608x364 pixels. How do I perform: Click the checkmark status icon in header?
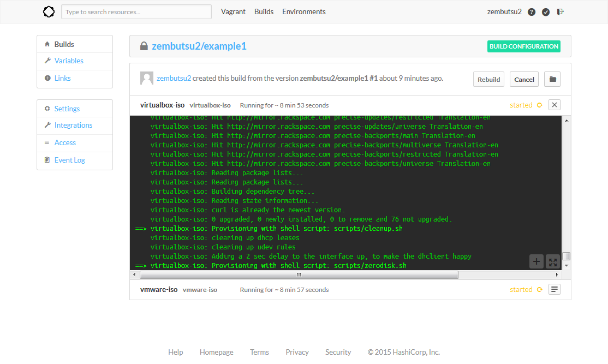pos(546,12)
